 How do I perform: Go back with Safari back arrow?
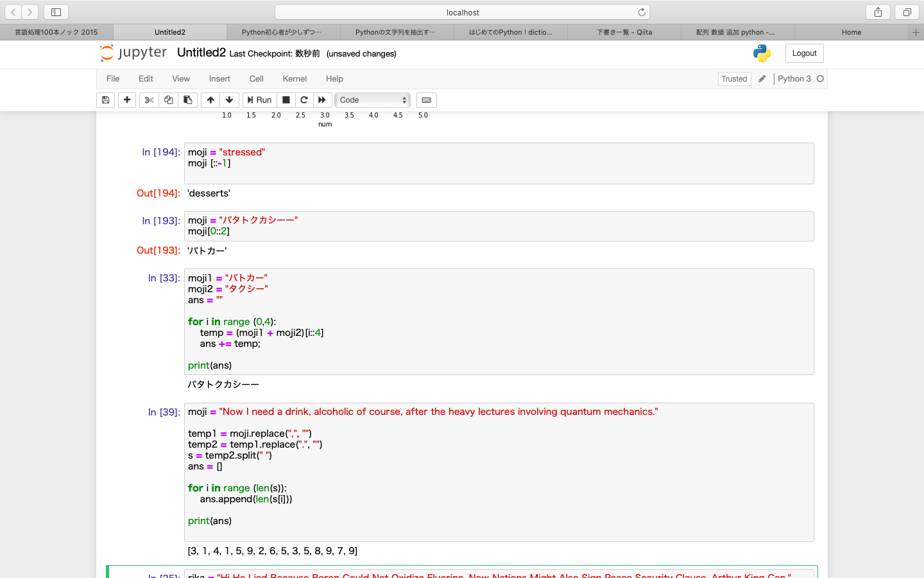(13, 12)
